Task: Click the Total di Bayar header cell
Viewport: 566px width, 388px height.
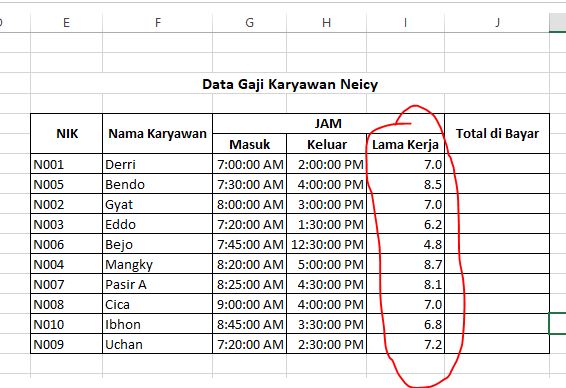Action: tap(497, 134)
